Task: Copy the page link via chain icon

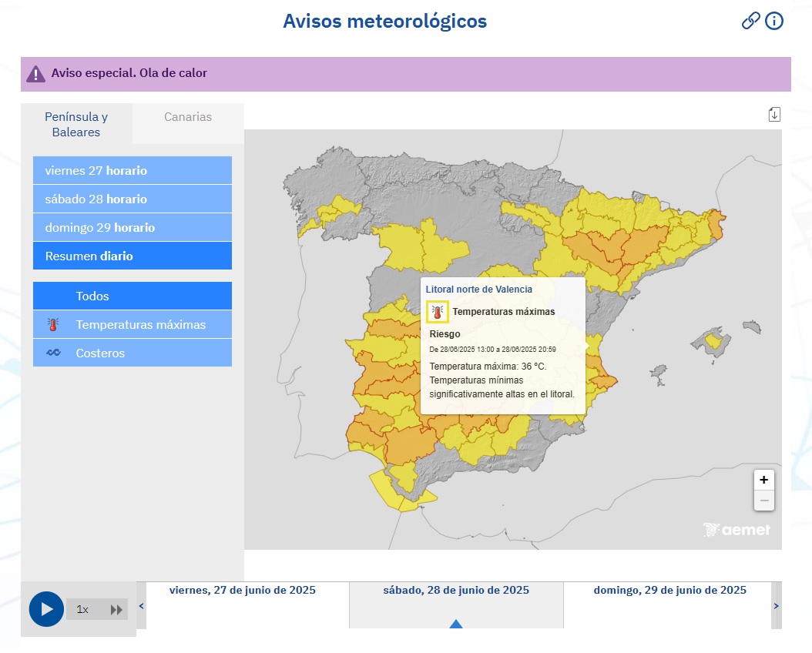Action: click(x=750, y=21)
